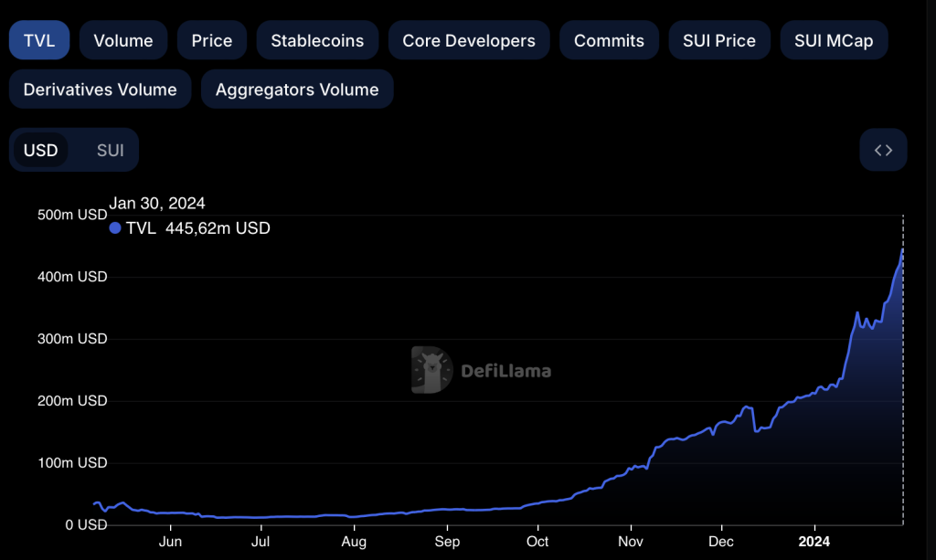Click the Dec tick on time axis
This screenshot has width=936, height=560.
[721, 542]
